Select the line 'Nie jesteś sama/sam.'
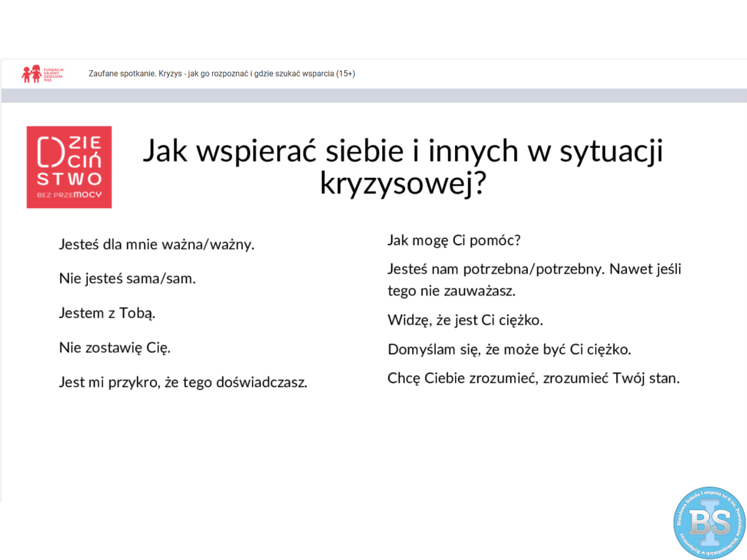The image size is (747, 560). click(x=128, y=278)
